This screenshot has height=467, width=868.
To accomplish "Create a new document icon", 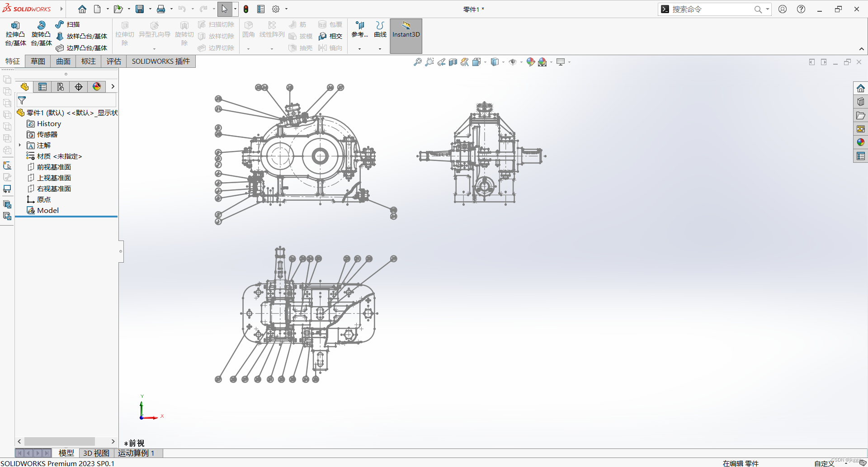I will pyautogui.click(x=97, y=9).
